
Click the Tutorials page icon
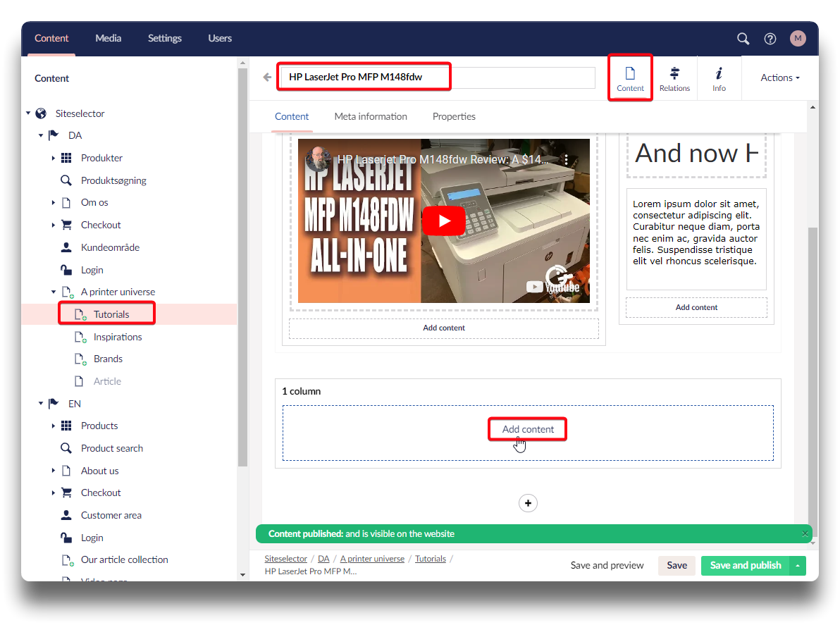tap(80, 314)
